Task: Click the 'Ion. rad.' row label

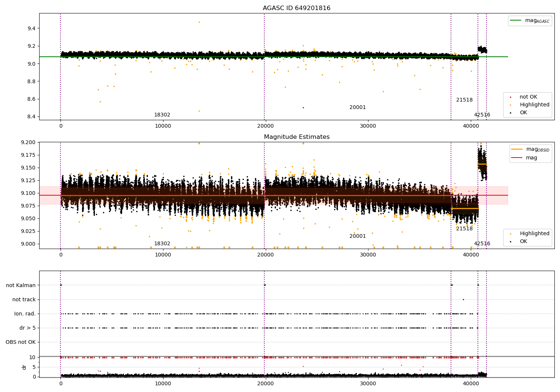Action: pos(25,314)
